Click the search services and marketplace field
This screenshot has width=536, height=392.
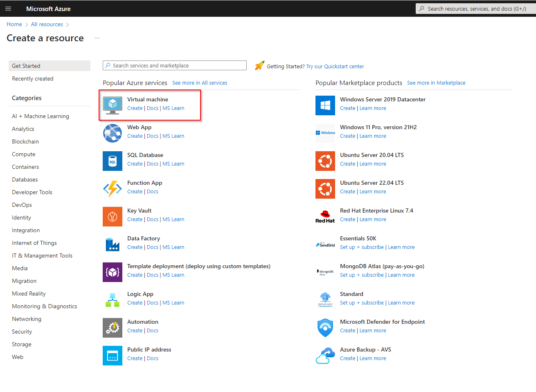174,65
